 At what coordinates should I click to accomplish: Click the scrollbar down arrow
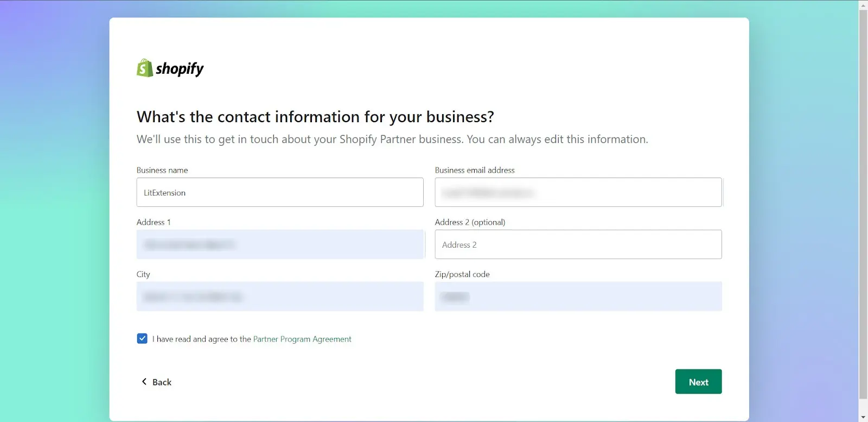pyautogui.click(x=863, y=417)
